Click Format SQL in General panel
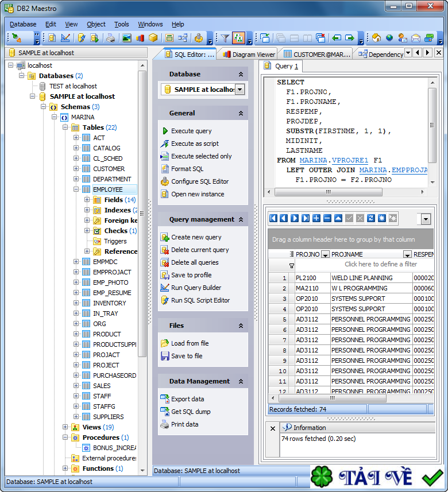 [187, 169]
